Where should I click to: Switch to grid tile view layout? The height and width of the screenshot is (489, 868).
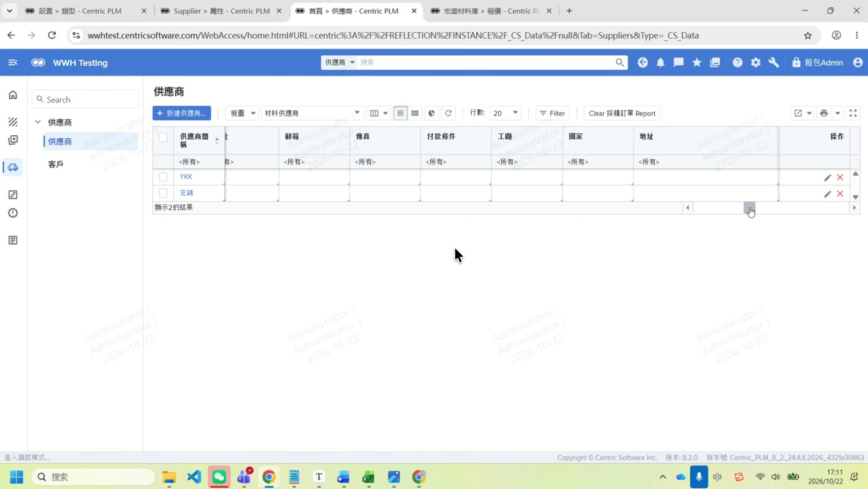tap(415, 114)
